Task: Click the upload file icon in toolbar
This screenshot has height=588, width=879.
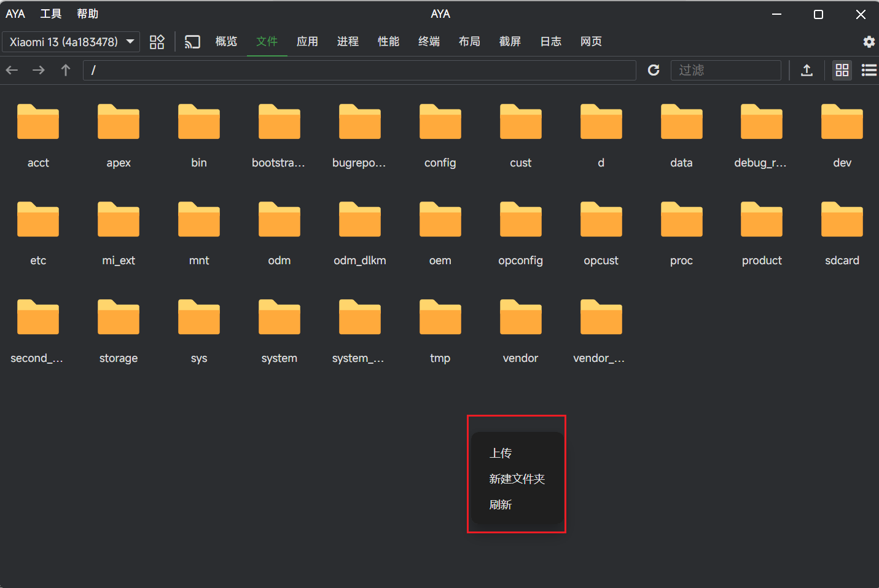Action: (807, 70)
